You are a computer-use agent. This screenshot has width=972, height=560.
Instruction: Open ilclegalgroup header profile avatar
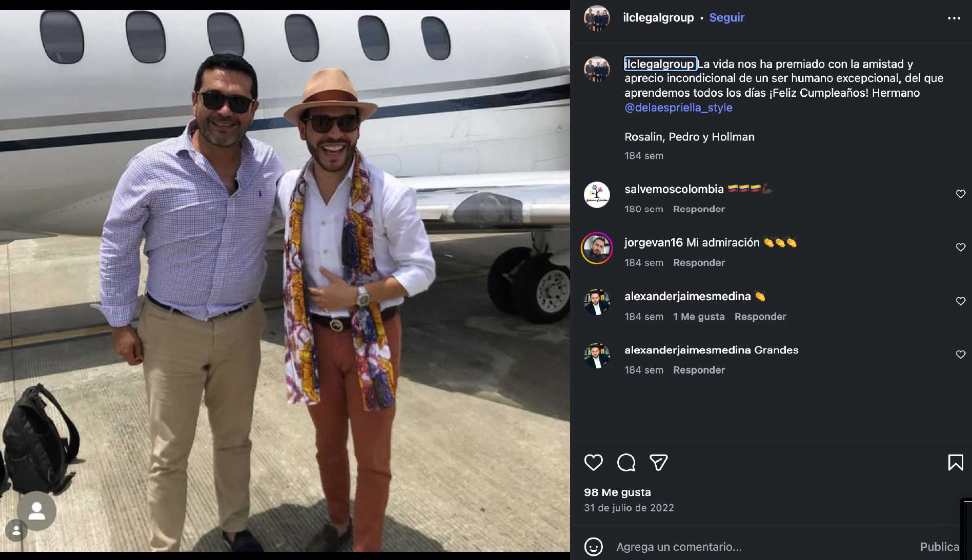597,18
